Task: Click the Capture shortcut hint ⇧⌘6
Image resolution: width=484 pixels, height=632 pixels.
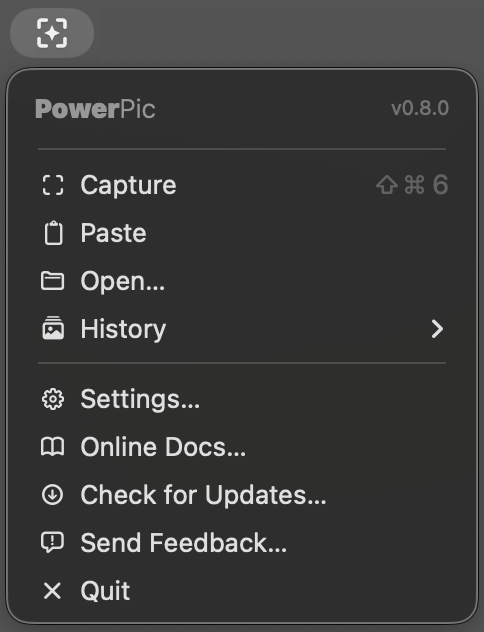Action: point(412,185)
